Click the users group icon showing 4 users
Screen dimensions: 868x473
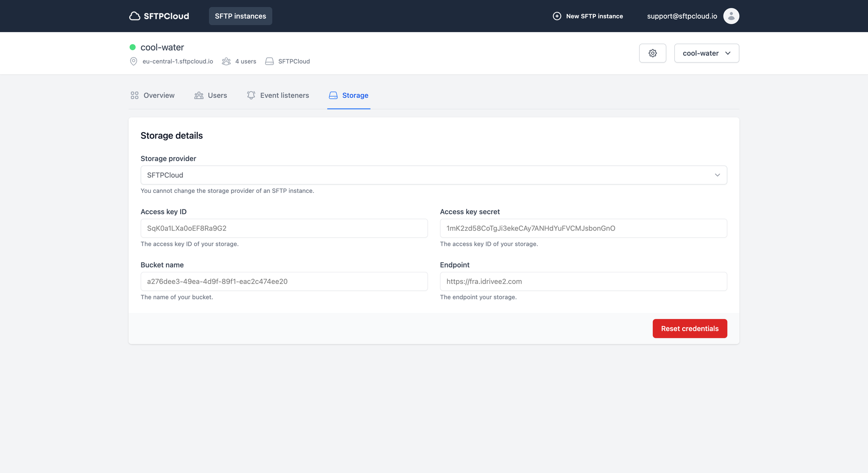point(226,61)
